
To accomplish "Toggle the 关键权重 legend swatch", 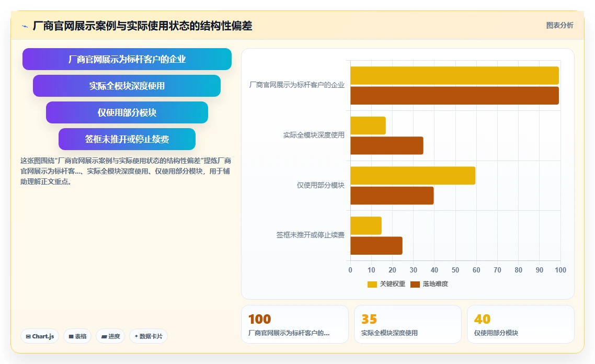I will point(372,285).
